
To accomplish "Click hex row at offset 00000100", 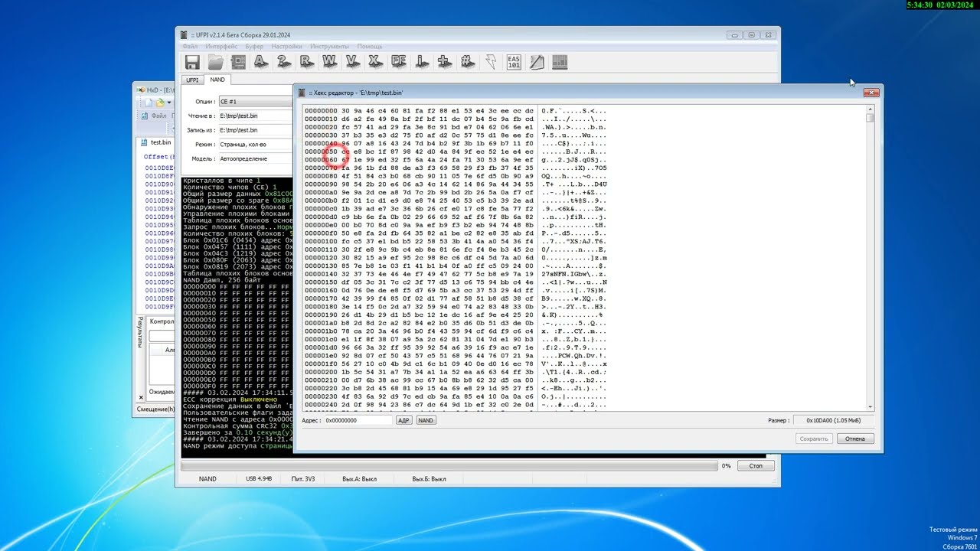I will pyautogui.click(x=456, y=241).
